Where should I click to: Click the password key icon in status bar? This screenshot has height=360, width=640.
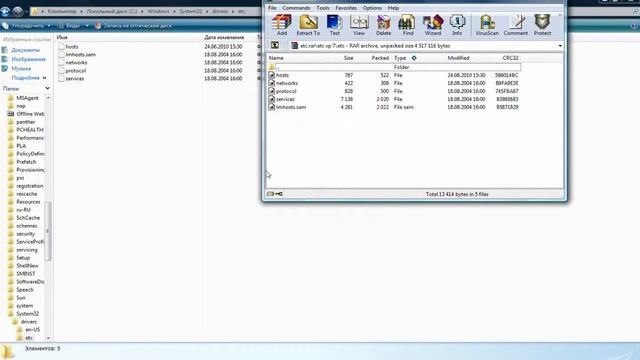(279, 194)
